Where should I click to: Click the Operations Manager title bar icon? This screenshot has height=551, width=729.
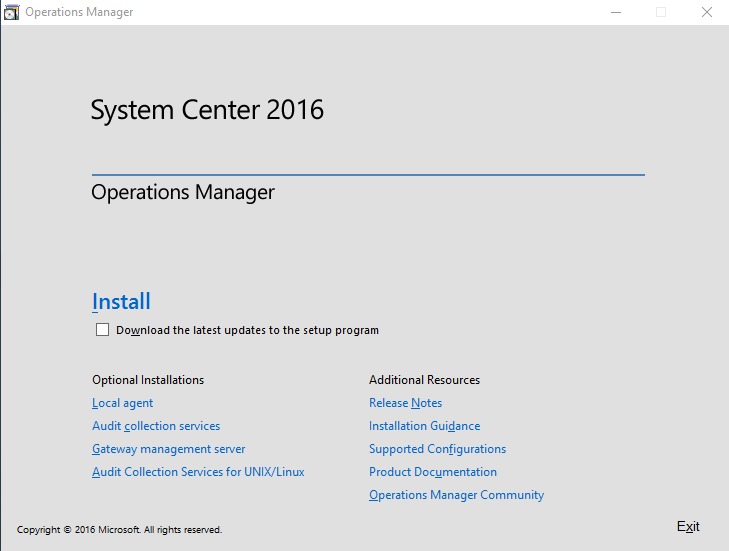pyautogui.click(x=11, y=12)
